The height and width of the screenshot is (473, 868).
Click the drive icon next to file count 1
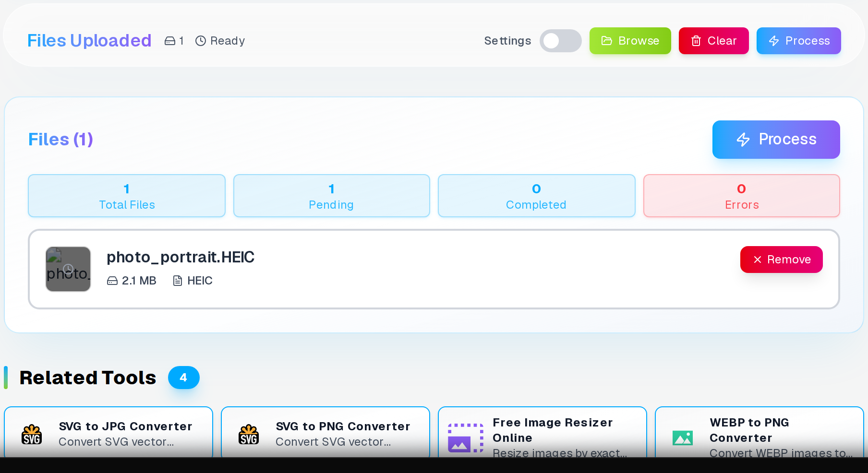[170, 41]
